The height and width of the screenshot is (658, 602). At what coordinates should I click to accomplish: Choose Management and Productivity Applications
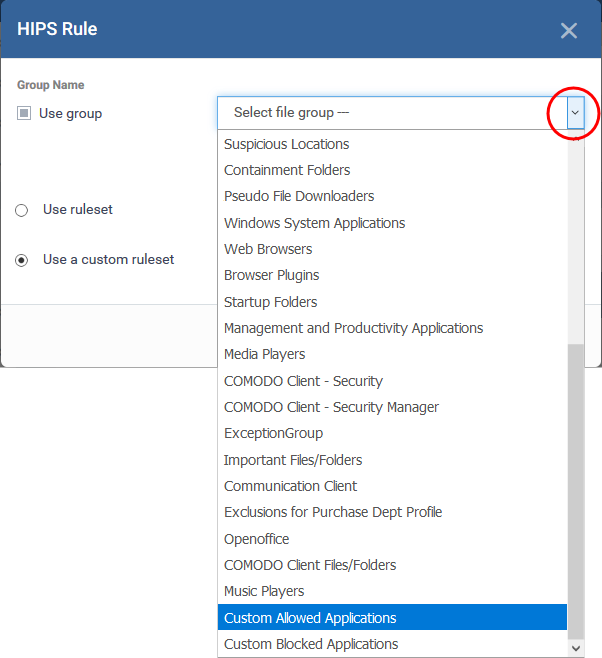coord(353,328)
